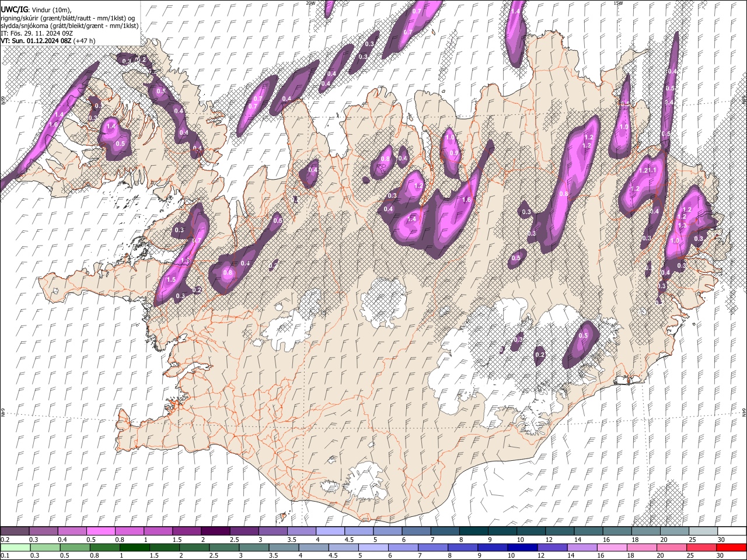Click the "15W" longitude label at top
Screen dimensions: 747x560
[617, 3]
